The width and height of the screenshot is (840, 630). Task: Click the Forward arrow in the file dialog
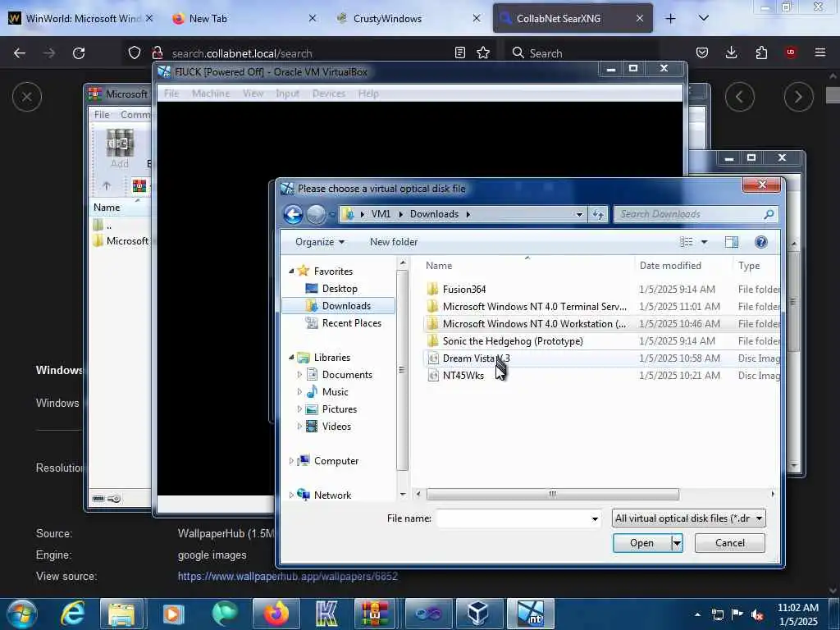point(316,214)
